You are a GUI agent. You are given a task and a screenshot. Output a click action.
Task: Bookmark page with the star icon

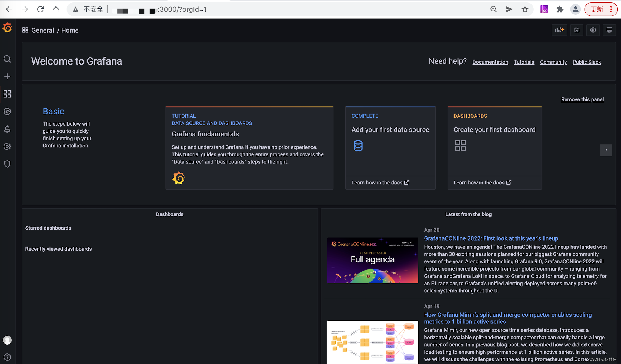525,9
